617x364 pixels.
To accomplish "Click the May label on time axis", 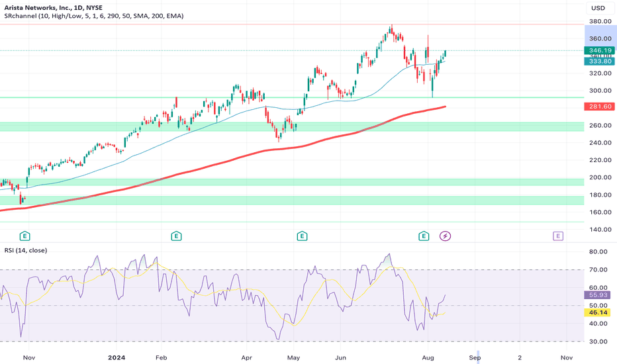I will point(293,357).
